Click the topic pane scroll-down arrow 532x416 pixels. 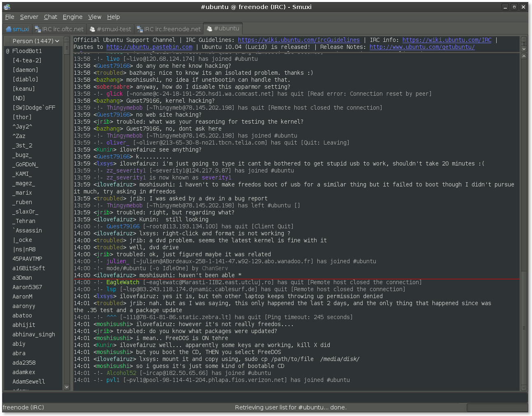click(x=524, y=49)
